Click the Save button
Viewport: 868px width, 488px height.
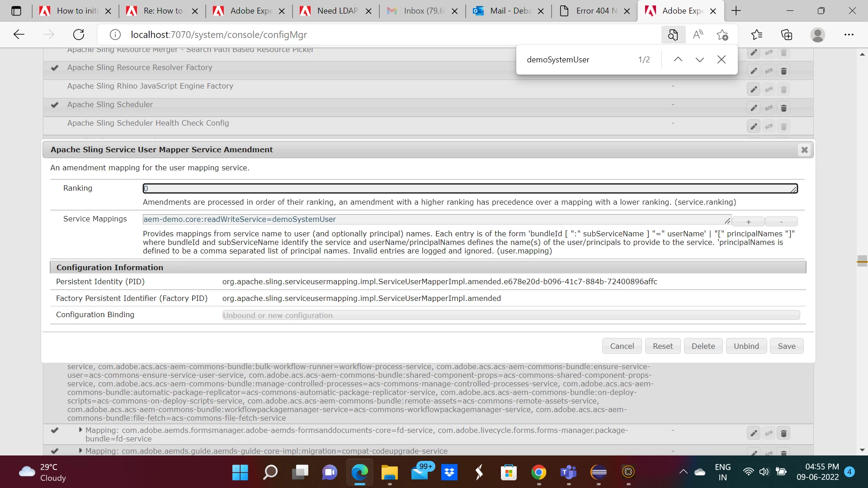pyautogui.click(x=786, y=346)
